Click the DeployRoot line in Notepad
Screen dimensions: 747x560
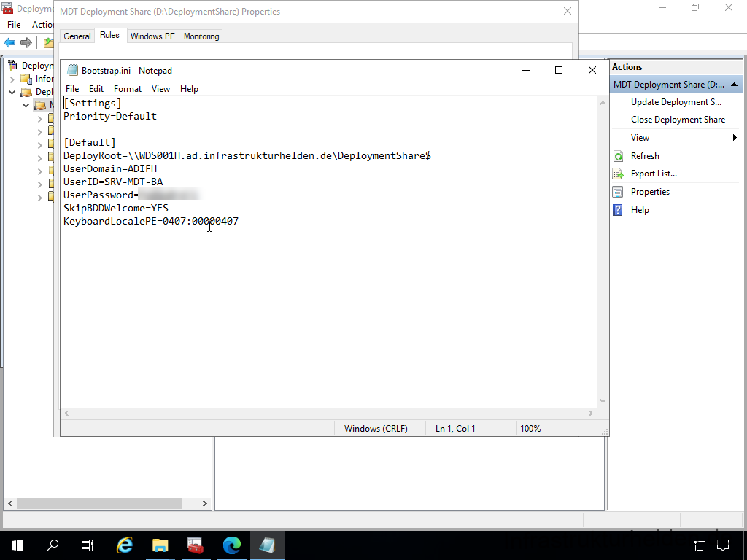(247, 156)
